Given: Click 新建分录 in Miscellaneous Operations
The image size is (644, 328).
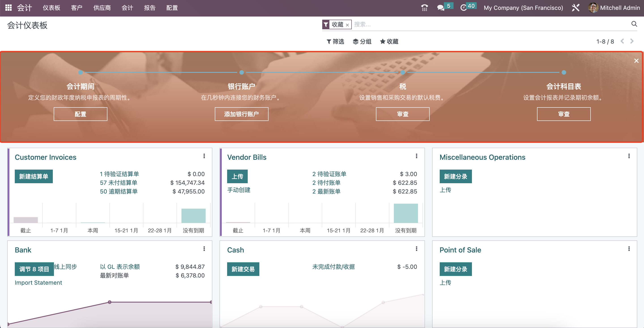Looking at the screenshot, I should click(456, 177).
